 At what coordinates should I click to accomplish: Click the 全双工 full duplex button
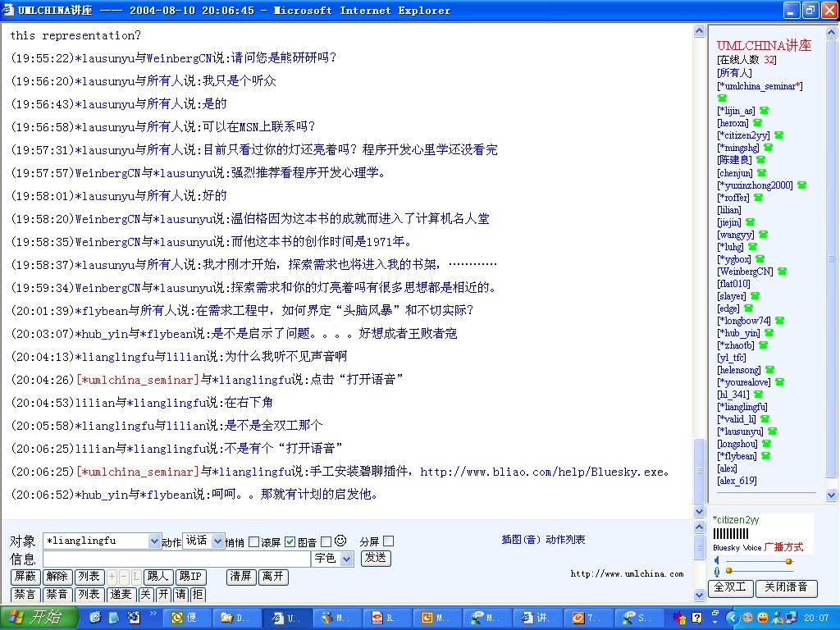coord(730,587)
